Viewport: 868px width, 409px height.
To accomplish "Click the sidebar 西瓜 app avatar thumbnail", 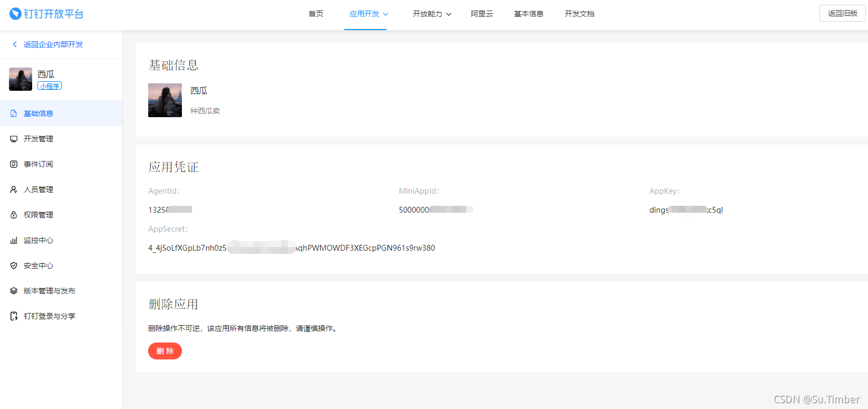I will point(21,79).
